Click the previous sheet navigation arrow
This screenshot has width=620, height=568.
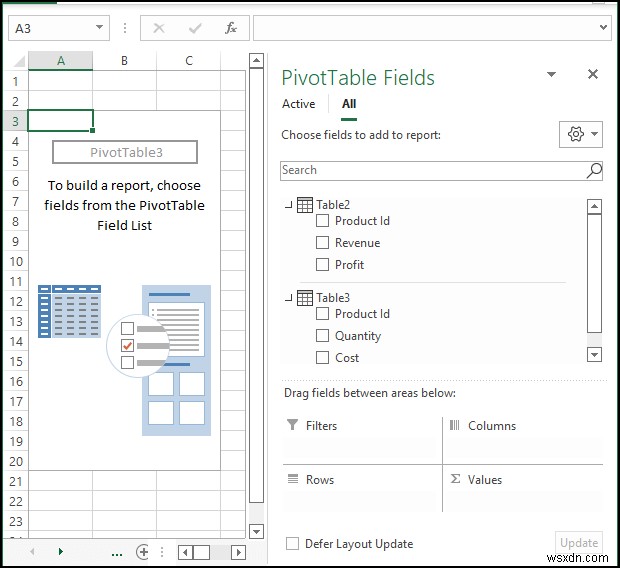pos(32,551)
